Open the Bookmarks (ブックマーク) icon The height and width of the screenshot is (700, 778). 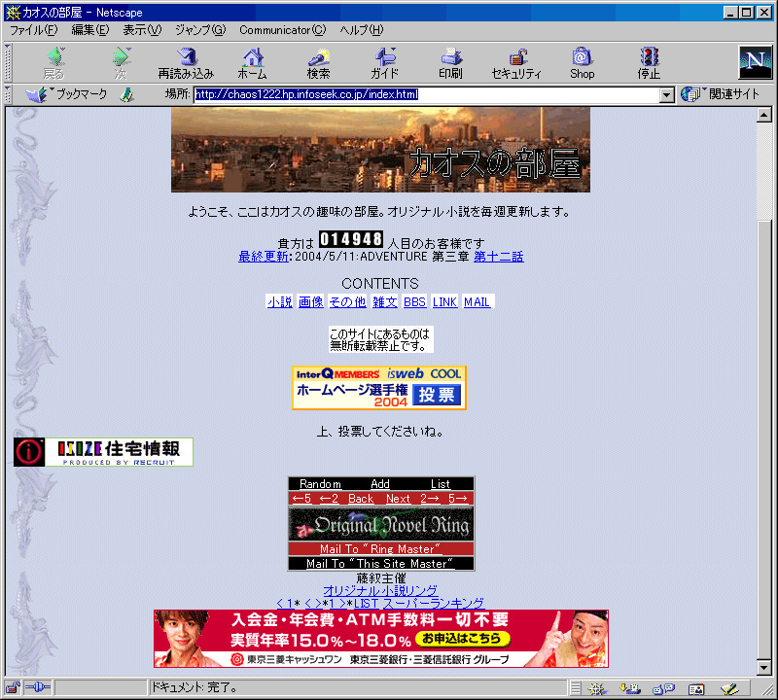click(x=66, y=94)
